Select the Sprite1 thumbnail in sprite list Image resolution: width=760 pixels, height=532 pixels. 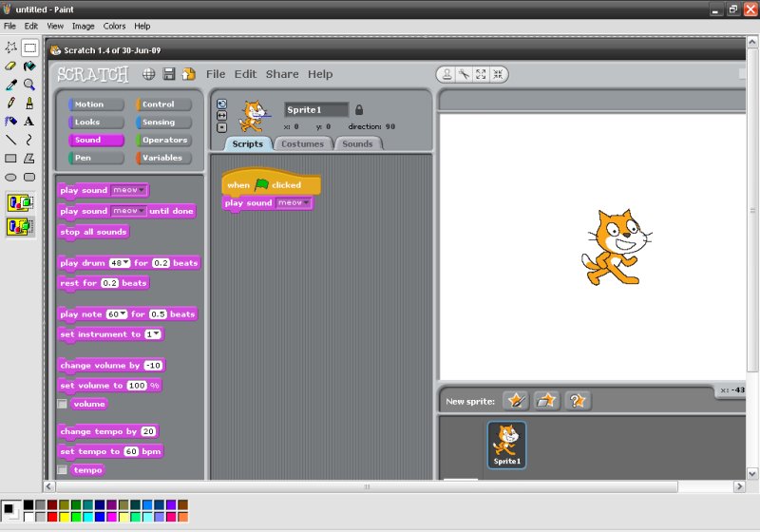pos(506,445)
